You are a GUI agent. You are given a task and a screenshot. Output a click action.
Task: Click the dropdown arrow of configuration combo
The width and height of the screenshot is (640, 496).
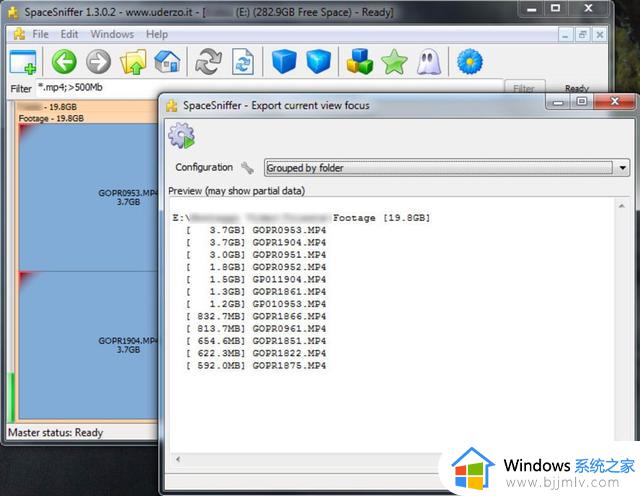pyautogui.click(x=622, y=168)
